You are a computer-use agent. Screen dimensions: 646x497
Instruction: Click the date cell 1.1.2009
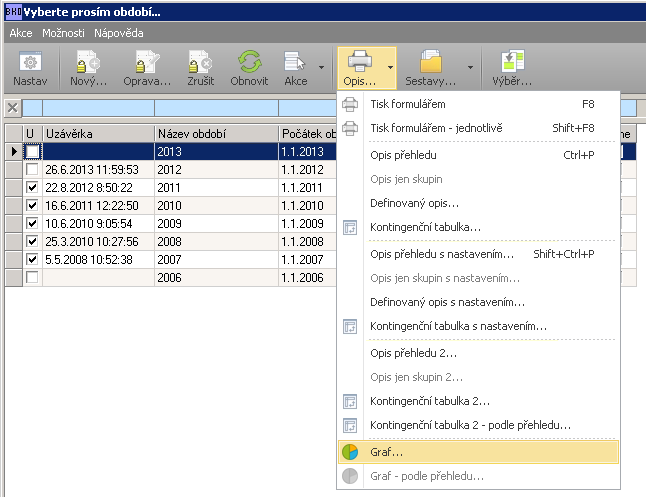(308, 223)
